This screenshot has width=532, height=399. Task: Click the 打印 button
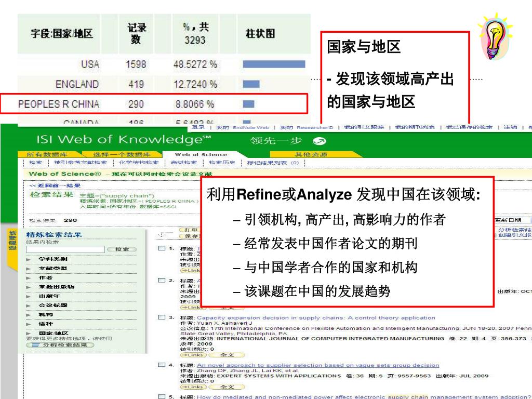[190, 230]
